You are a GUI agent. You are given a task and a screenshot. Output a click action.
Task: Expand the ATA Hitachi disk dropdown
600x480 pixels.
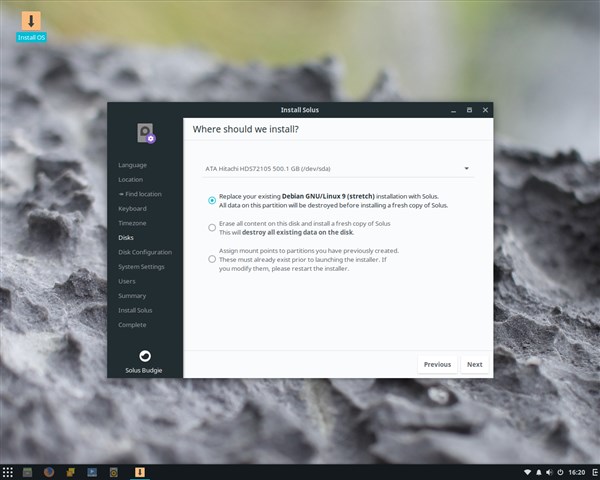pyautogui.click(x=337, y=169)
